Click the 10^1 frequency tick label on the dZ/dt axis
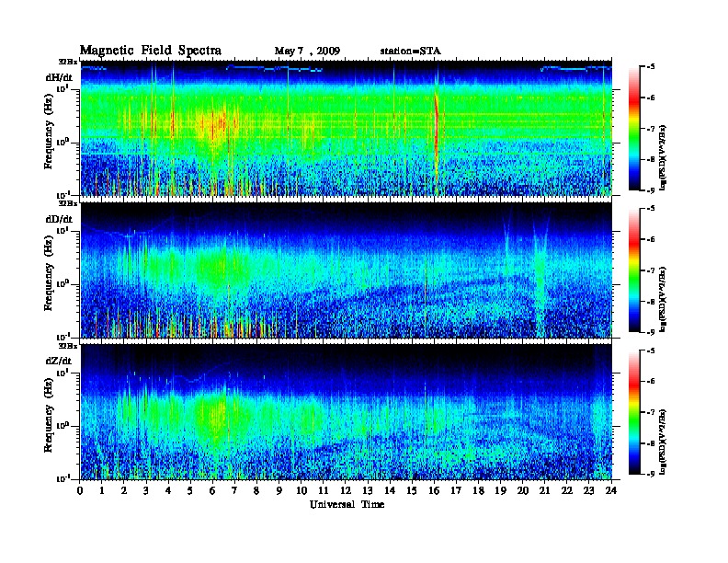728x563 pixels. tap(63, 372)
